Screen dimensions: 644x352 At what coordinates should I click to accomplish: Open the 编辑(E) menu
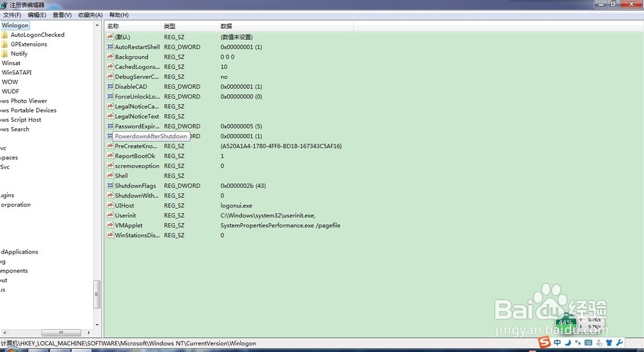37,15
